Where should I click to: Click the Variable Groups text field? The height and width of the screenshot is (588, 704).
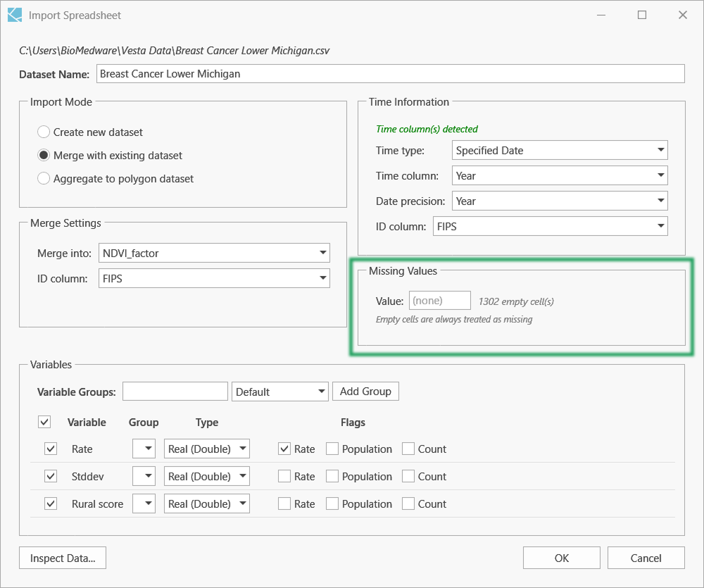(175, 392)
